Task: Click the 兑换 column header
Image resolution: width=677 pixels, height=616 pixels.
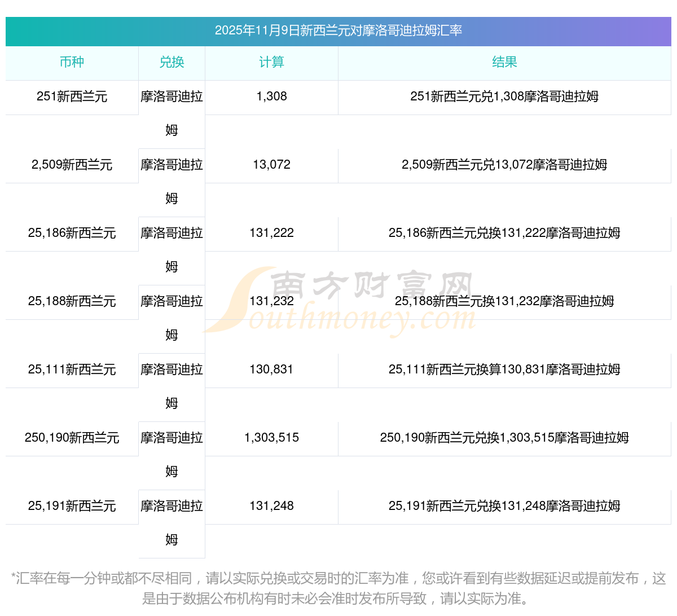Action: coord(172,63)
